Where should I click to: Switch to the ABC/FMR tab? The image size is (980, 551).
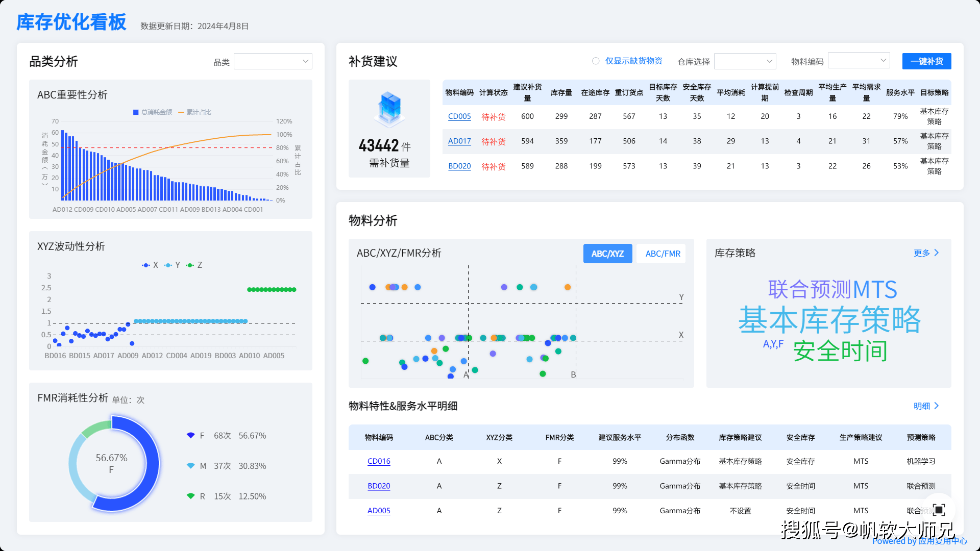(661, 254)
